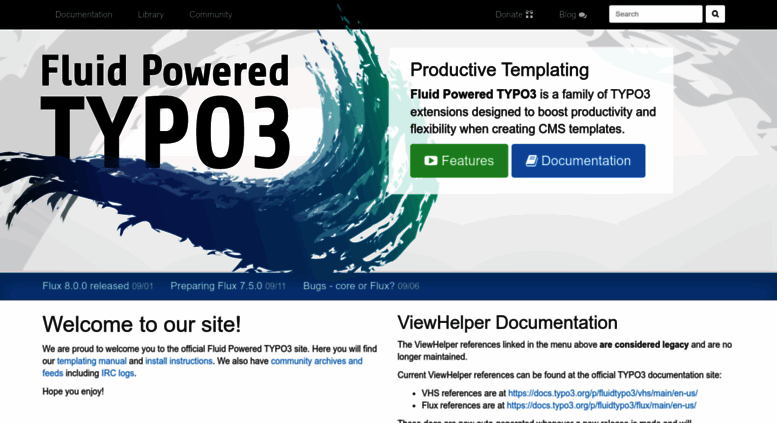Click the 'ViewHelper Documentation' heading
The image size is (777, 423).
507,322
